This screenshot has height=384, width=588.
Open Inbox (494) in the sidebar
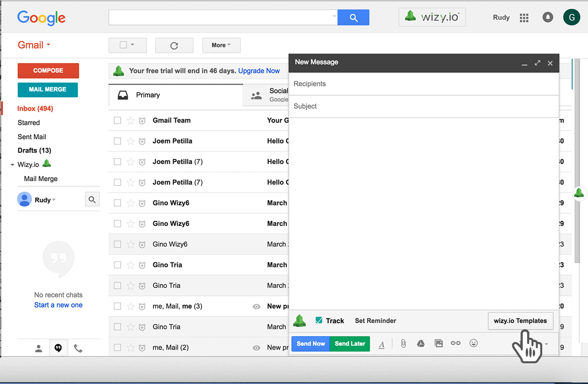pos(35,109)
